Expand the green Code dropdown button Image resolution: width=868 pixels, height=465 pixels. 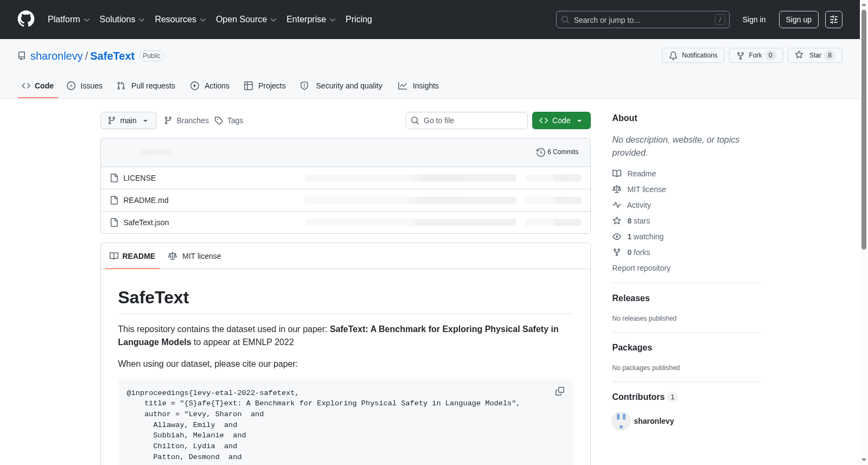tap(561, 120)
